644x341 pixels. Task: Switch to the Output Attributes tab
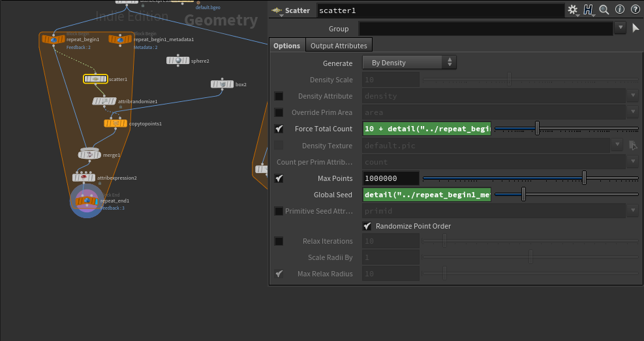click(339, 45)
